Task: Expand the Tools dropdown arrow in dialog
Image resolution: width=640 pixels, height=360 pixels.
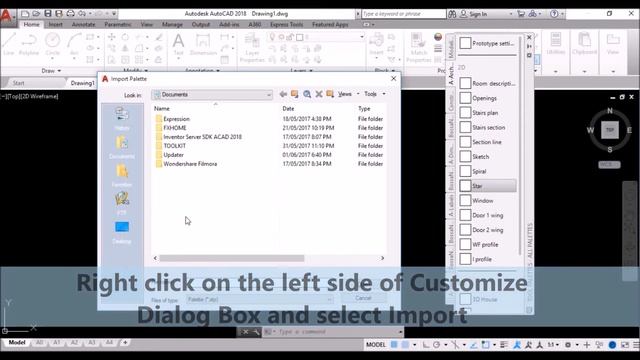Action: 384,94
